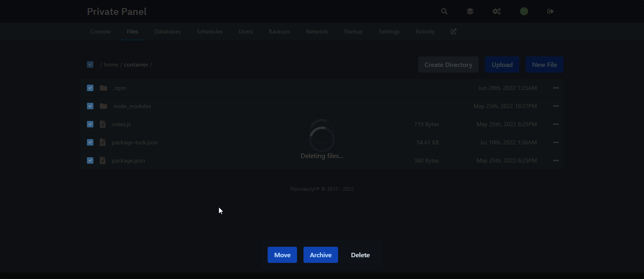Click the package-lock.json file icon
This screenshot has width=644, height=279.
[x=103, y=142]
